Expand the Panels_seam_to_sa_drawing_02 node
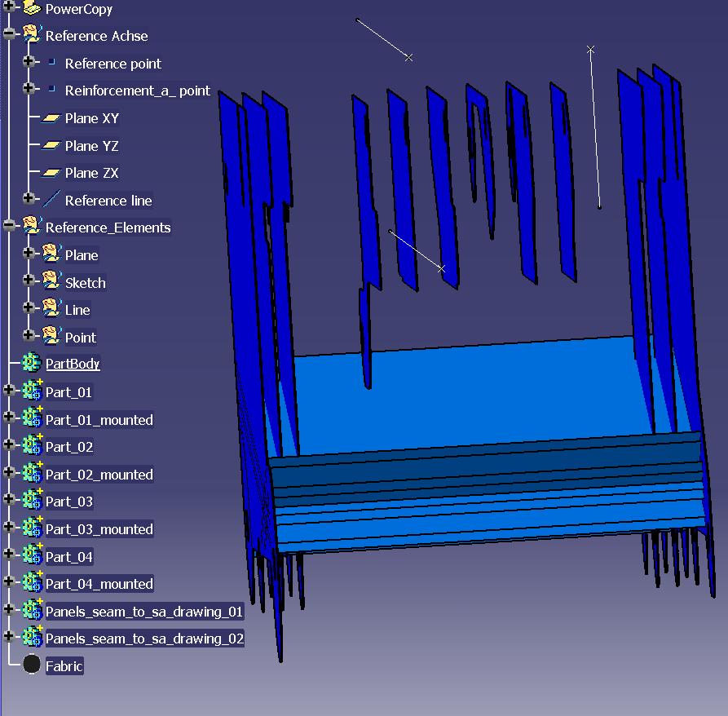 [x=8, y=635]
